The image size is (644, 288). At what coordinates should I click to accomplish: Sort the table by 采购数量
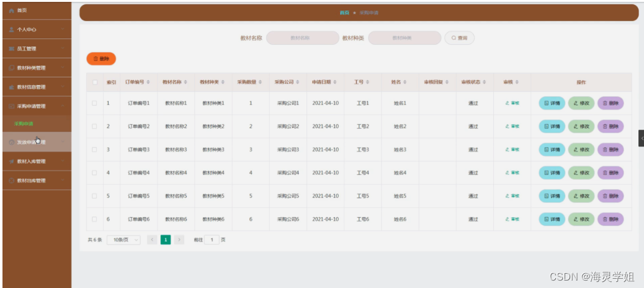click(x=261, y=82)
